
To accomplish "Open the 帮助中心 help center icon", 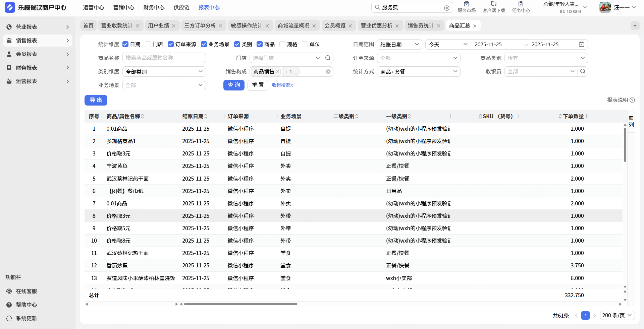I will pyautogui.click(x=9, y=305).
